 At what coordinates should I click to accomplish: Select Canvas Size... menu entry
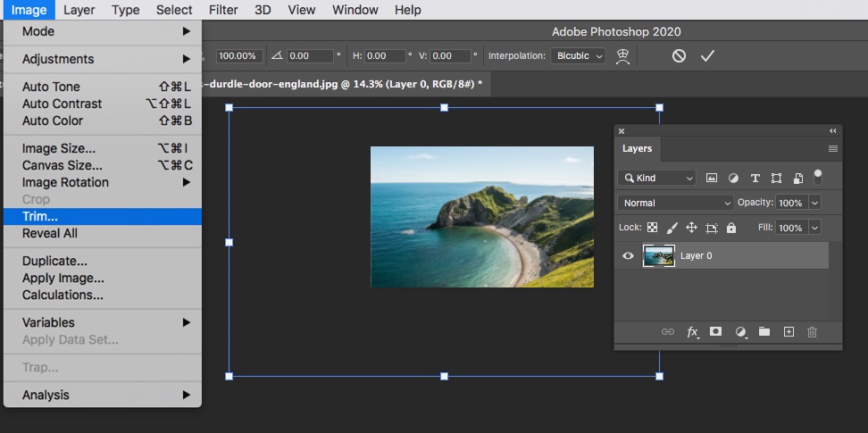[63, 165]
